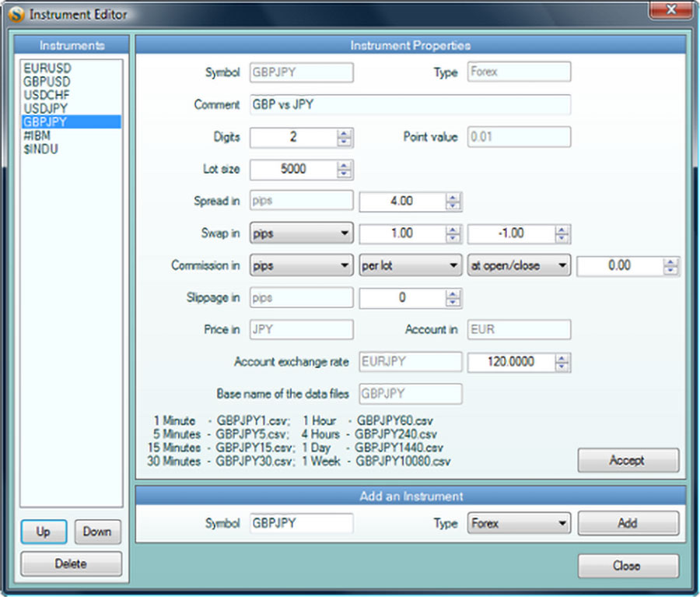This screenshot has height=597, width=700.
Task: Open the commission per lot dropdown
Action: click(410, 265)
